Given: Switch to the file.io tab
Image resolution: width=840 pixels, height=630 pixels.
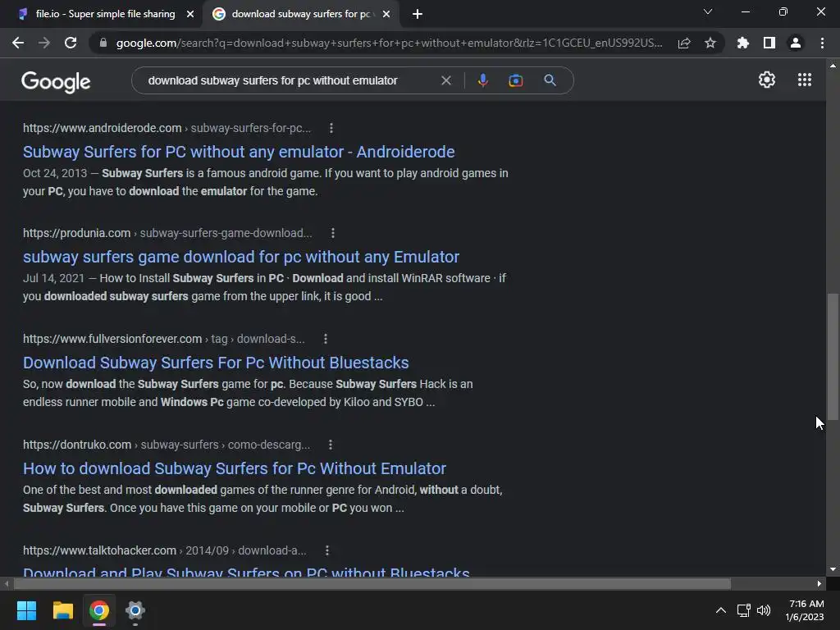Looking at the screenshot, I should click(105, 14).
